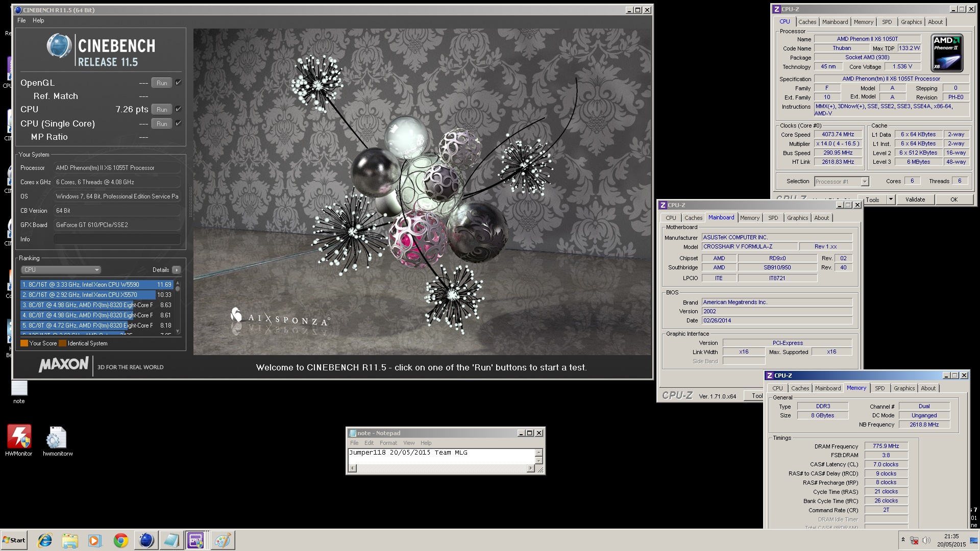The width and height of the screenshot is (980, 551).
Task: Open Memory tab in top CPU-Z window
Action: [x=863, y=22]
